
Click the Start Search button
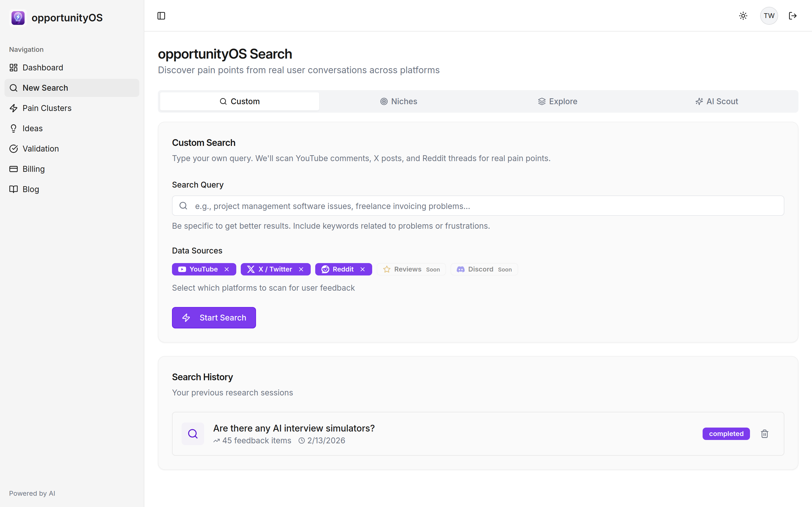(214, 317)
